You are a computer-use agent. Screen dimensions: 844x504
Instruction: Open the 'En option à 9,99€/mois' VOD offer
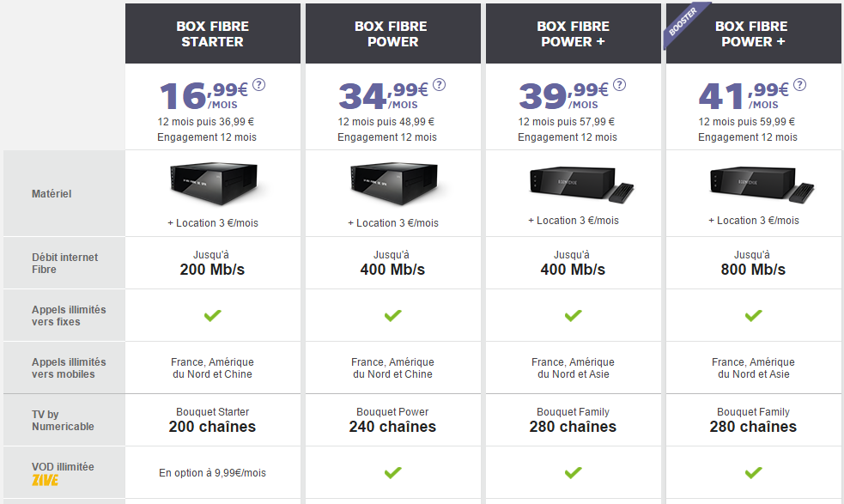pyautogui.click(x=212, y=472)
